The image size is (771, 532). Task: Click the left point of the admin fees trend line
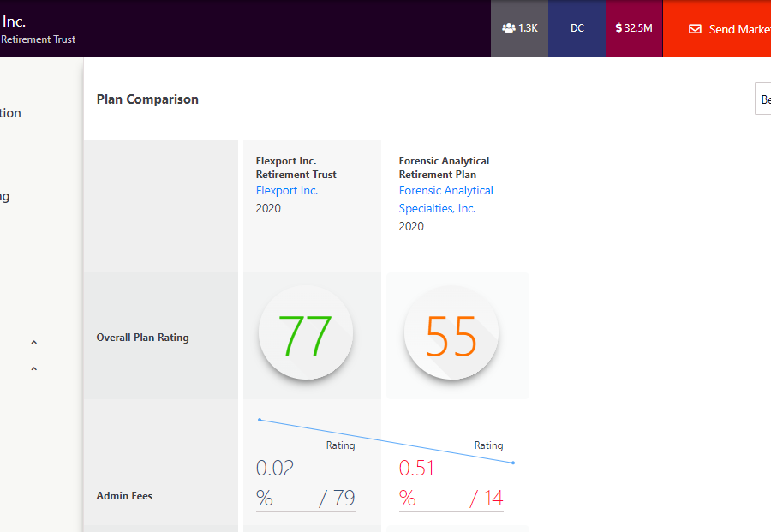[260, 420]
